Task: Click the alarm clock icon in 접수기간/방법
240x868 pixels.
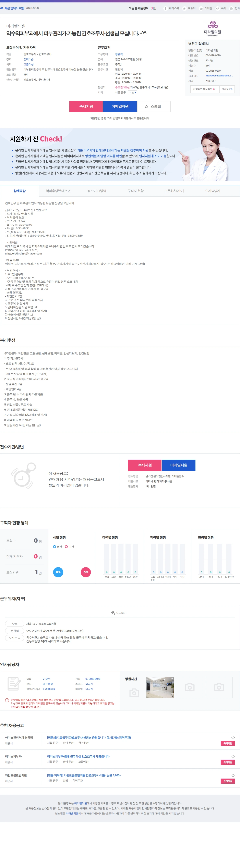Action: pos(23,476)
